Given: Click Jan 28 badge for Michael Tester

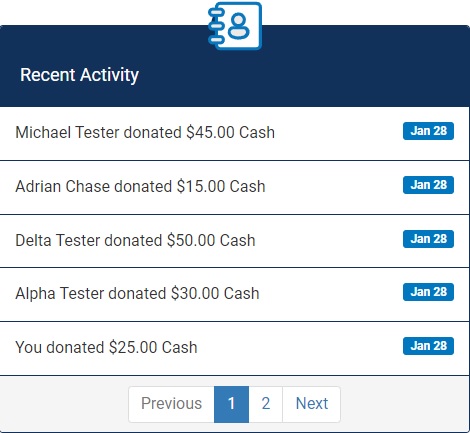Looking at the screenshot, I should coord(428,131).
